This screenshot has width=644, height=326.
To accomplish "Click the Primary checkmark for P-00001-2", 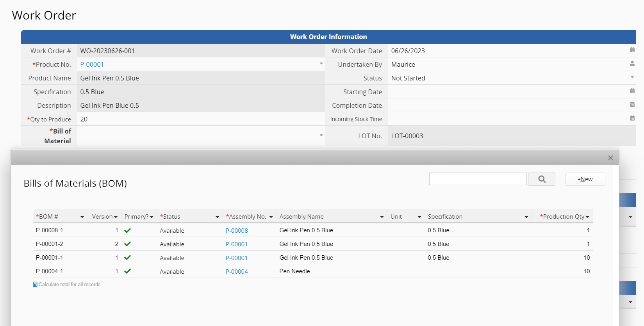I will (127, 244).
